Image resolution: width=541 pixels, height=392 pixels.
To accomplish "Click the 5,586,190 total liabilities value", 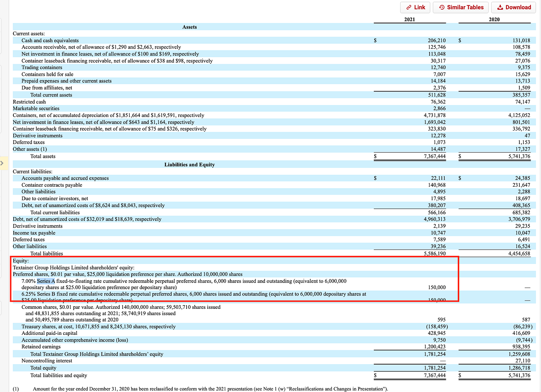I will [x=435, y=254].
